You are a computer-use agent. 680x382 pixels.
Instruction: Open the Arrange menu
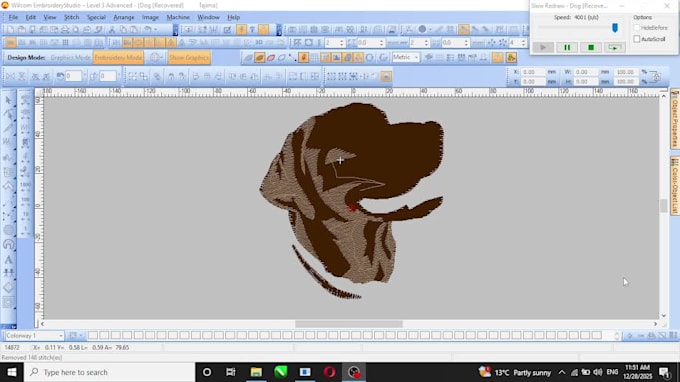click(x=124, y=17)
